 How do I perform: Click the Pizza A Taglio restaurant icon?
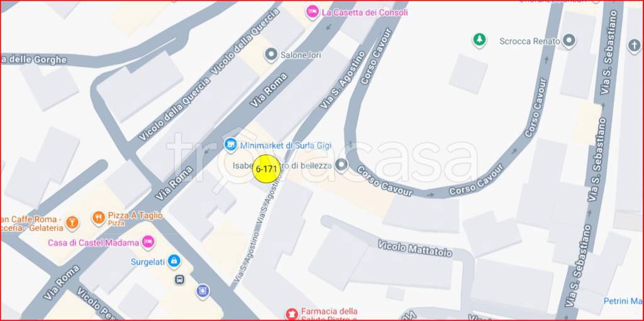point(98,217)
